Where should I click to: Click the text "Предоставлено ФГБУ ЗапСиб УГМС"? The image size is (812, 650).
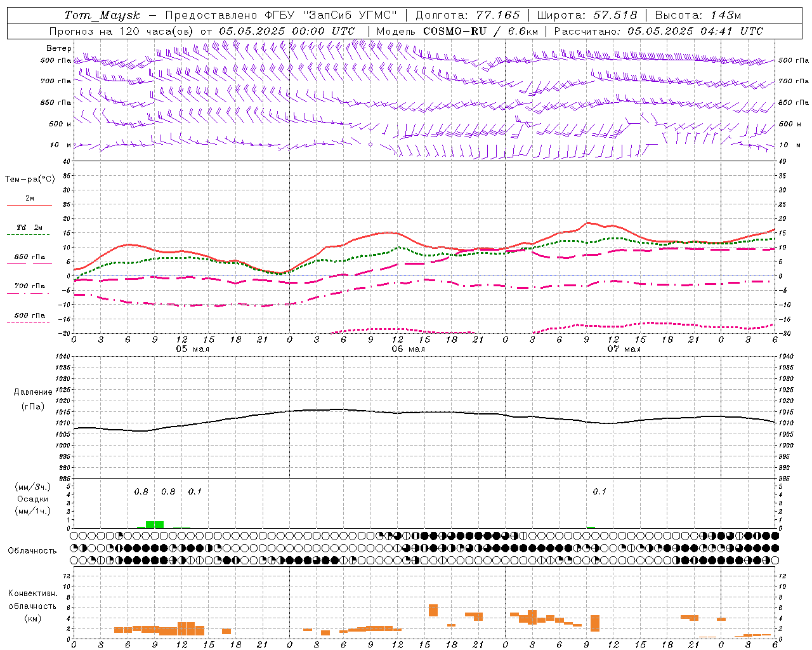point(280,15)
